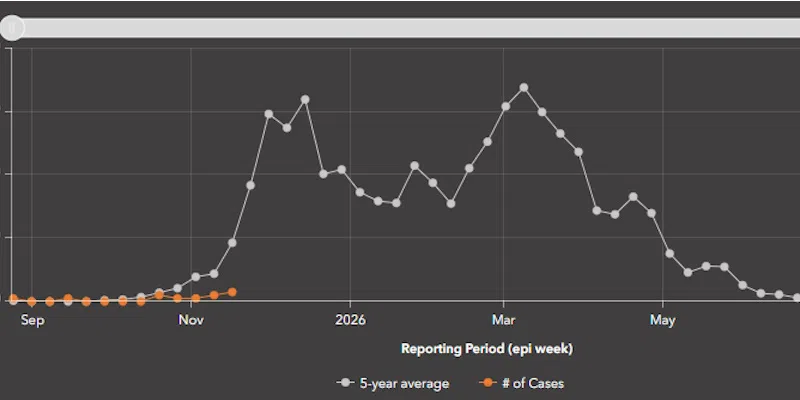Click the gray 5-year average point on Nov gridline
Image resolution: width=800 pixels, height=400 pixels.
(196, 276)
